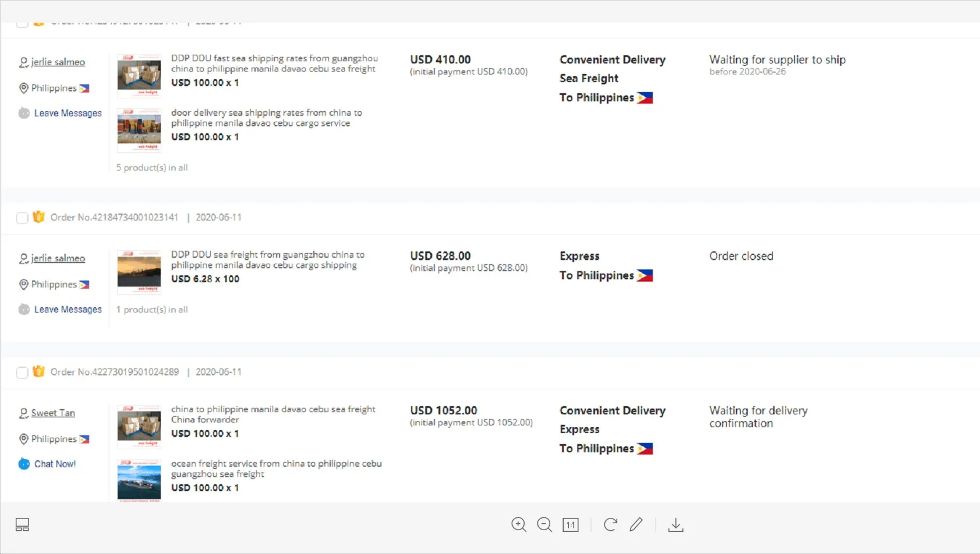Screen dimensions: 980x554
Task: Tick checkbox for order 42273019501024289
Action: [22, 372]
